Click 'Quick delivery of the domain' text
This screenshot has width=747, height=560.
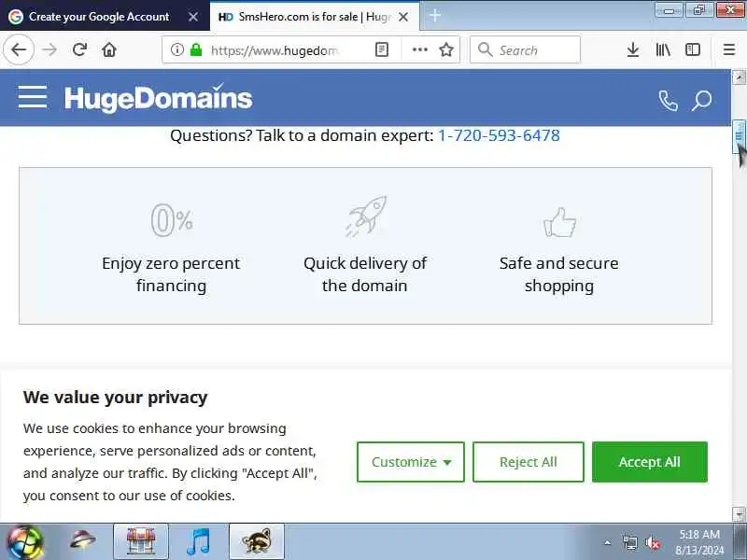365,274
